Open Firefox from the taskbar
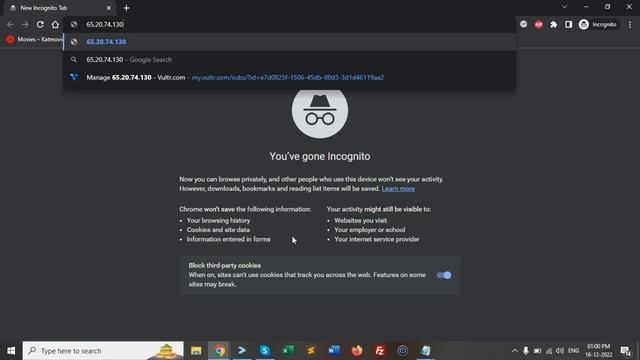The image size is (640, 360). click(x=357, y=351)
